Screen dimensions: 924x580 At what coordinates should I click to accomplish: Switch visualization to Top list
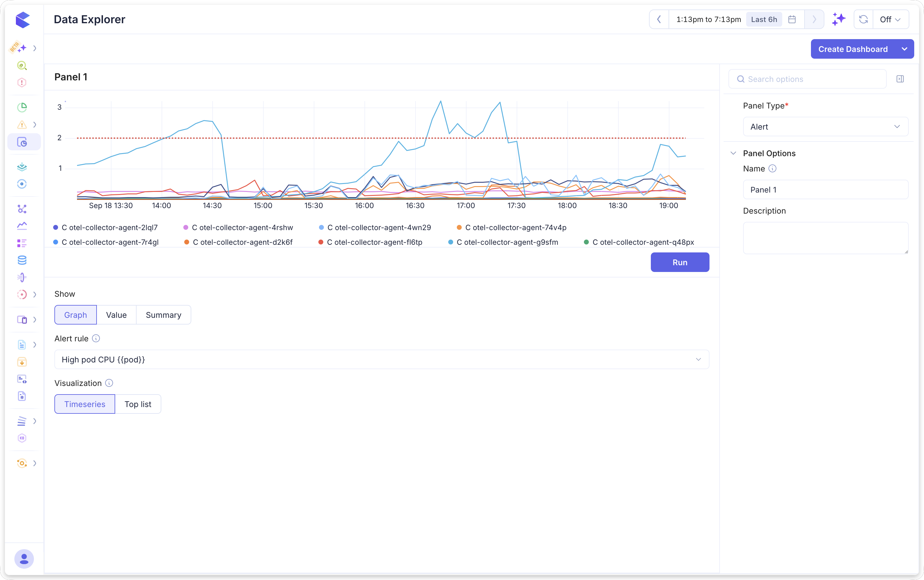coord(138,404)
